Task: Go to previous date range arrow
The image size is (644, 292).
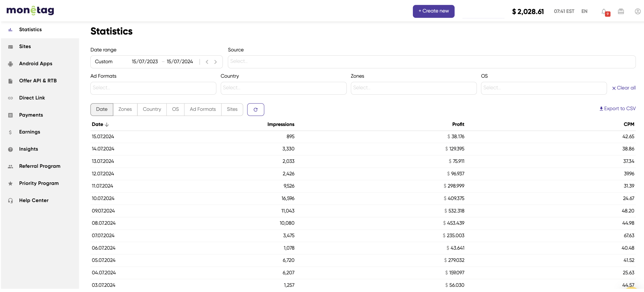Action: [x=207, y=62]
